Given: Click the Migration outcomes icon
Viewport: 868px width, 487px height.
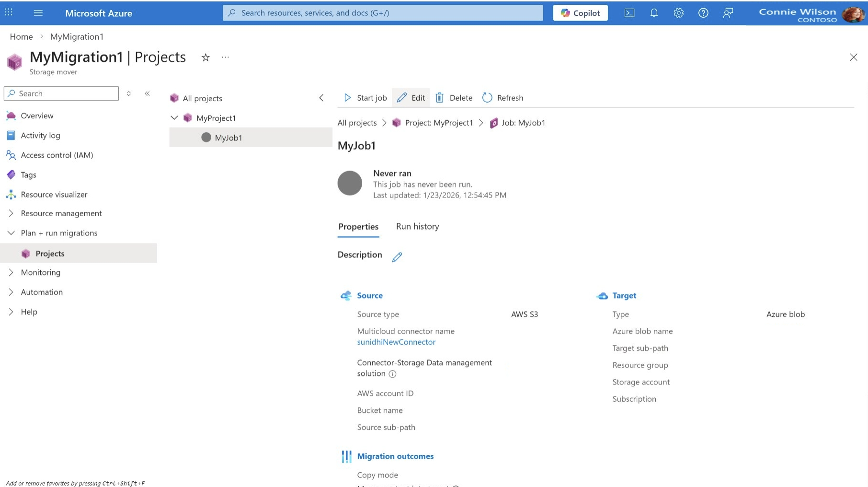Looking at the screenshot, I should [x=346, y=456].
